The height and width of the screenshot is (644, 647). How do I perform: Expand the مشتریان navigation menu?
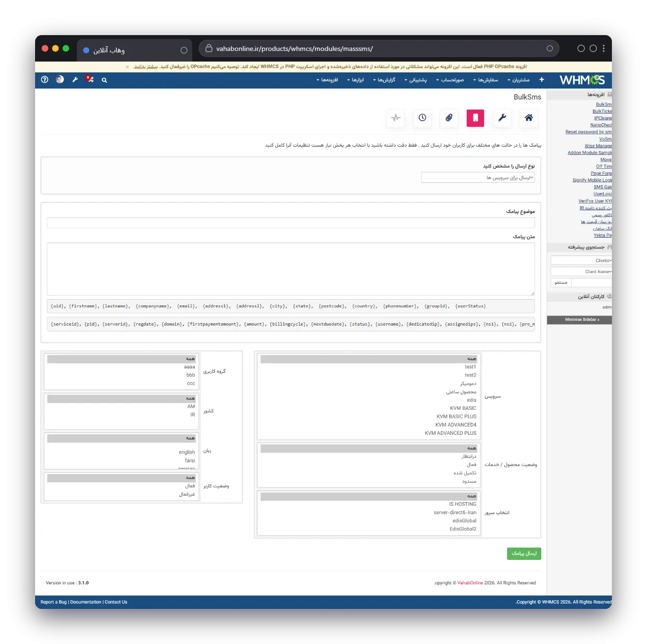519,80
